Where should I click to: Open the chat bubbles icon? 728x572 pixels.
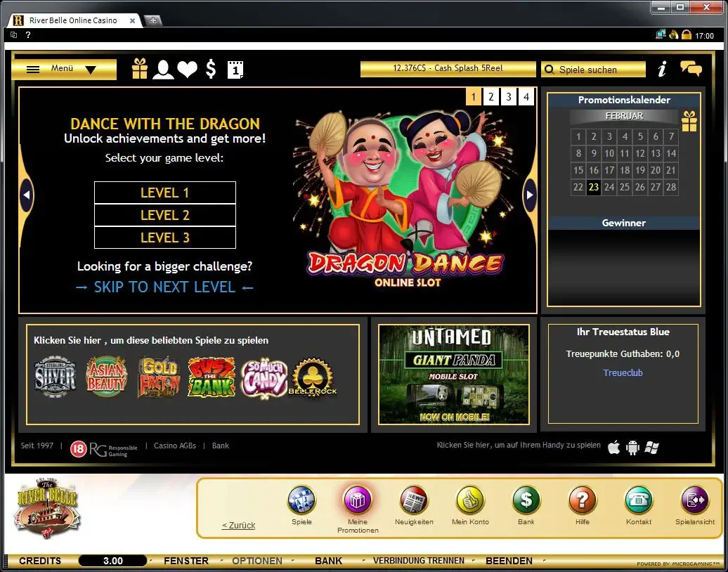[691, 68]
